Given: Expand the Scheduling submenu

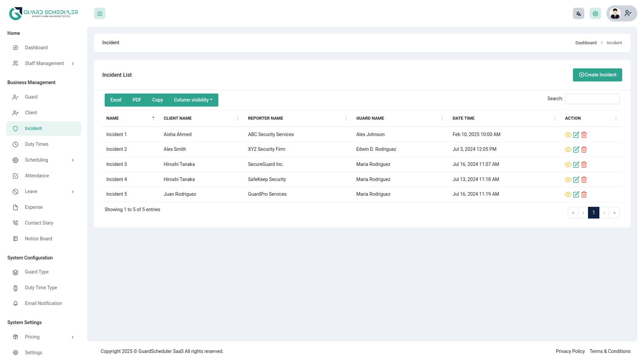Looking at the screenshot, I should (36, 160).
